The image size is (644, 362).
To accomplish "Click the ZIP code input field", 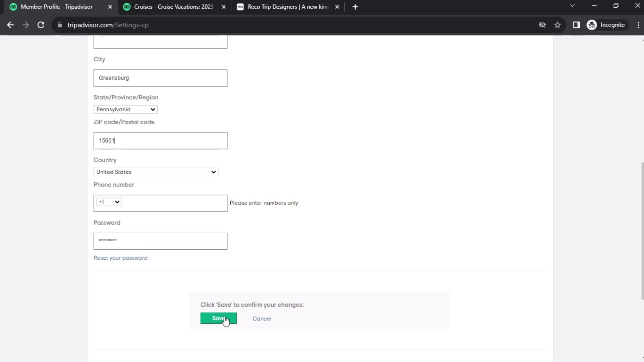I will pos(161,140).
